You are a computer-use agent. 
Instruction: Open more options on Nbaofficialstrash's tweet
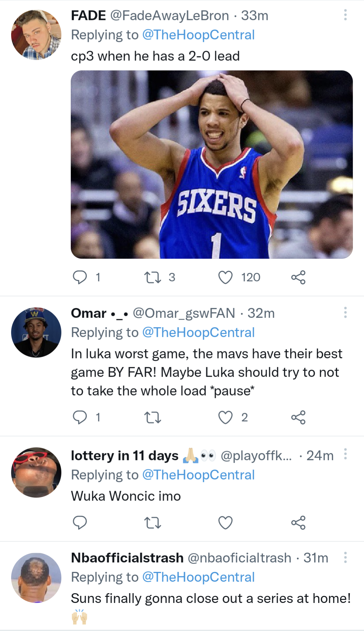tap(345, 557)
